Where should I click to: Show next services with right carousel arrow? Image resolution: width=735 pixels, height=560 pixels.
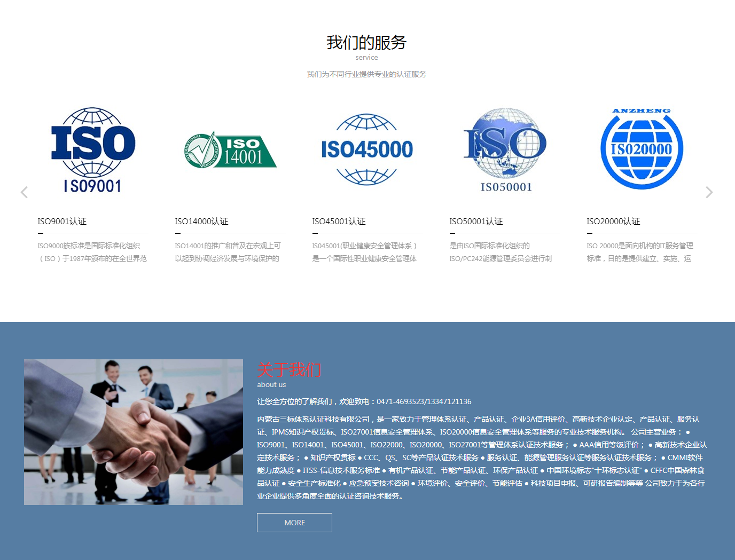point(709,192)
